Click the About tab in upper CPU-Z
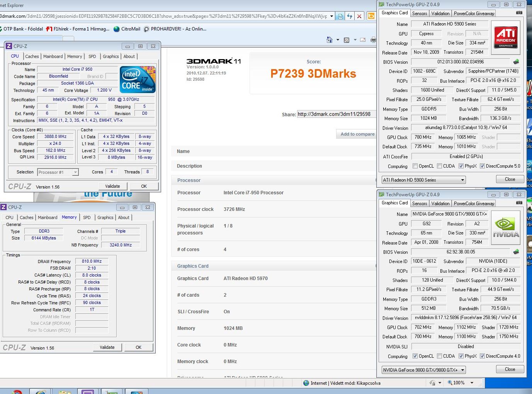Image resolution: width=532 pixels, height=394 pixels. pos(129,56)
